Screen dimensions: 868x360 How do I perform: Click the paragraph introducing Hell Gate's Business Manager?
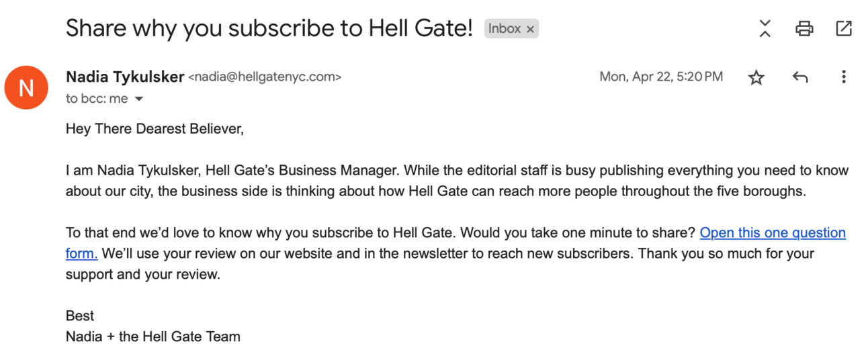click(457, 181)
